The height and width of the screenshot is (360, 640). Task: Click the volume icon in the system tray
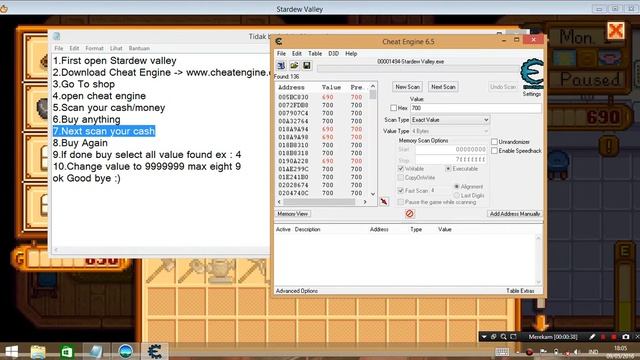coord(577,352)
